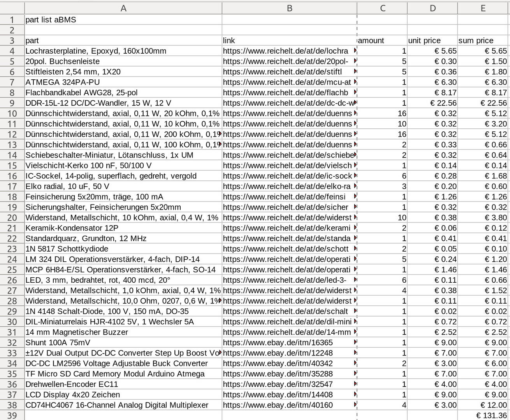Select 'Vielschicht-Kerko 100 nF' cell

pos(123,166)
